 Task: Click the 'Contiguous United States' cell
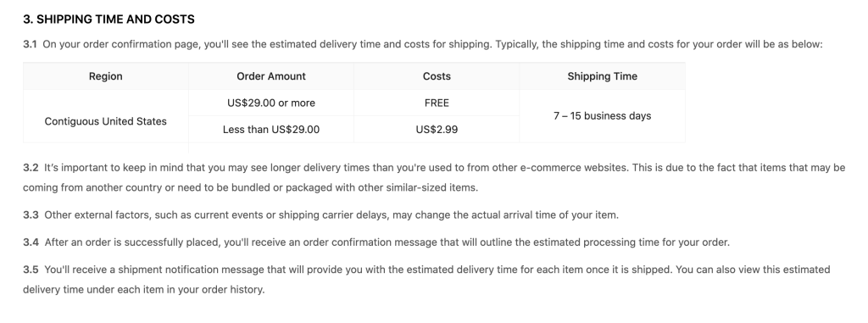click(x=106, y=121)
